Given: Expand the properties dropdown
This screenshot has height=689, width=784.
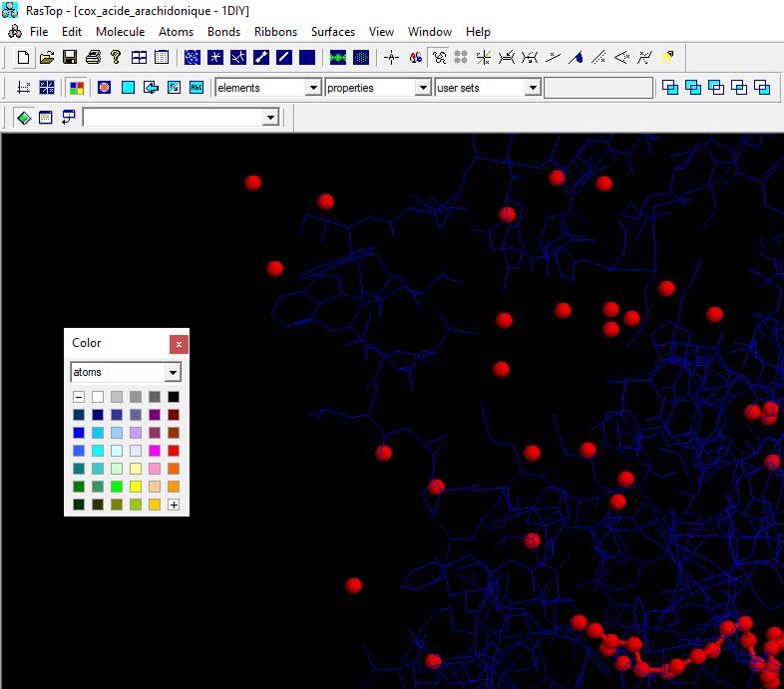Looking at the screenshot, I should tap(423, 88).
